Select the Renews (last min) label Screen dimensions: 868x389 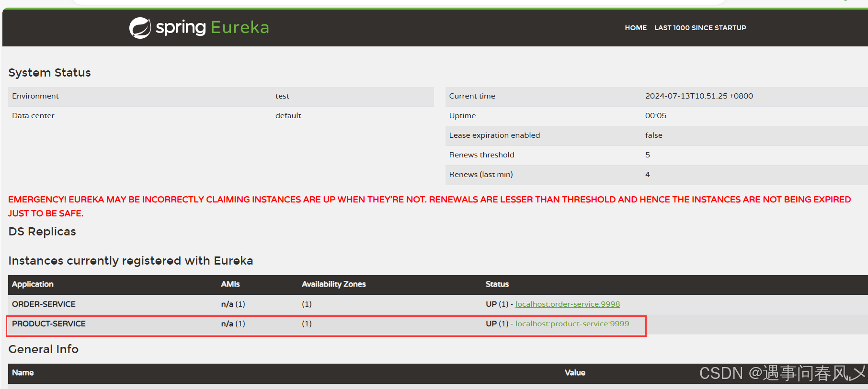click(481, 175)
